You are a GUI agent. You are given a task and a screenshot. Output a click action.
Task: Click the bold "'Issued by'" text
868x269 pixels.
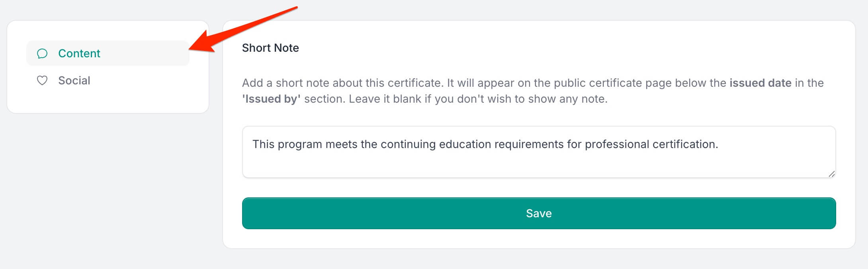pos(271,99)
